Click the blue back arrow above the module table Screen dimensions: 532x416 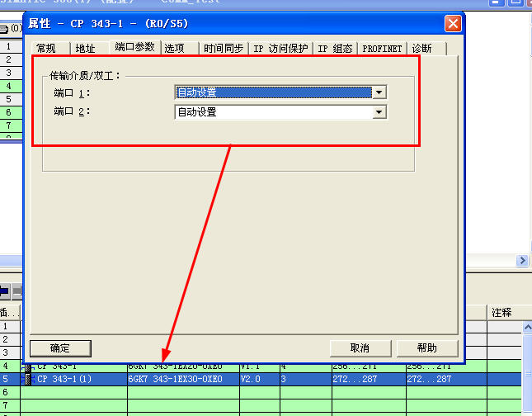5,291
